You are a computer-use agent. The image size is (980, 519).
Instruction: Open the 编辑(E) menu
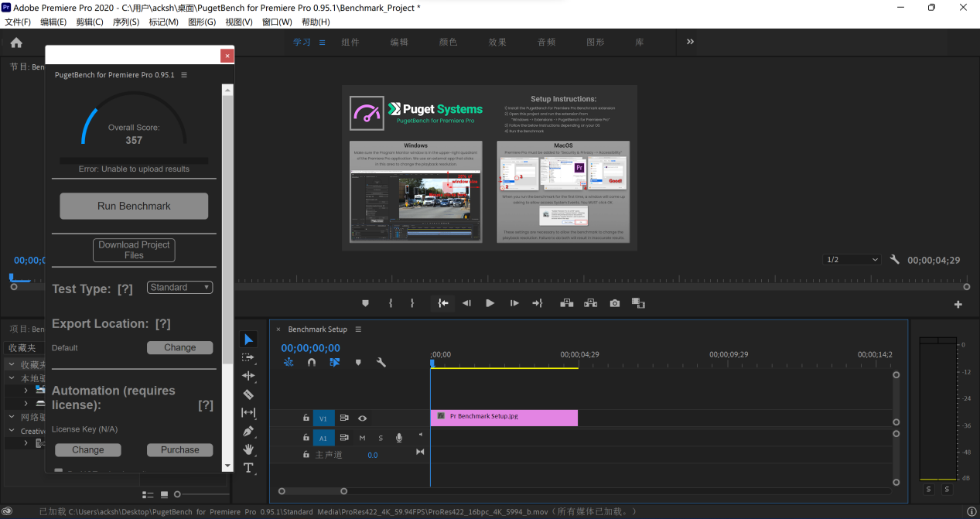pyautogui.click(x=53, y=22)
